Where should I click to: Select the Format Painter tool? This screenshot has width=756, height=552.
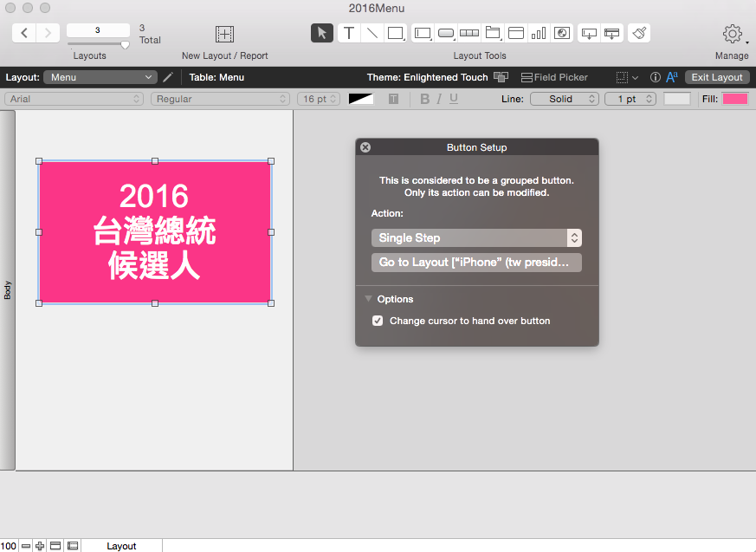[x=639, y=33]
